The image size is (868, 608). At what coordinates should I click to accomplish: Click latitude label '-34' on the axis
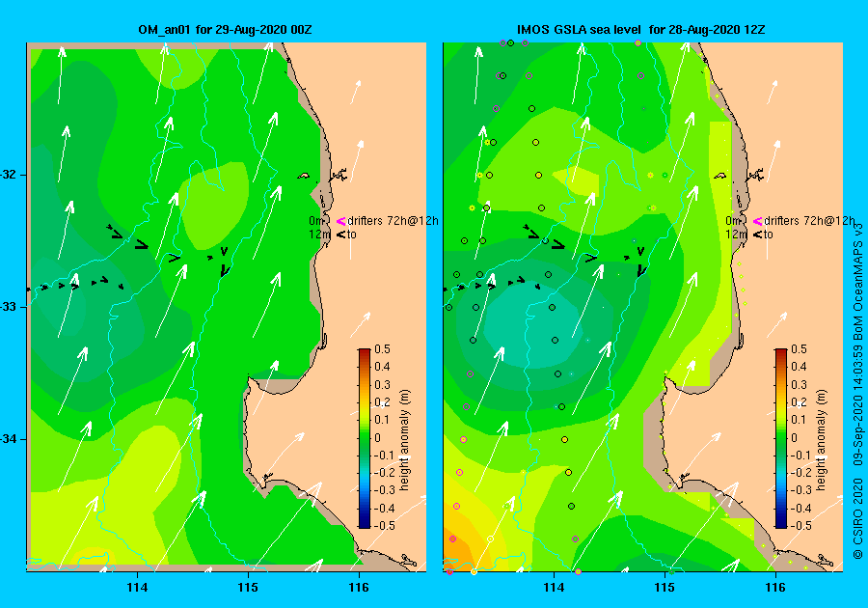9,439
